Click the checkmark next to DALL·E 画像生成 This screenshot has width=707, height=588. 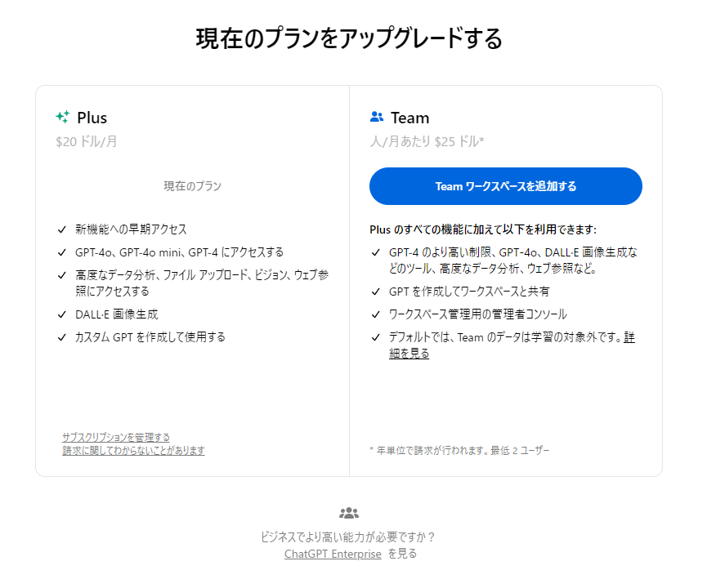(62, 314)
